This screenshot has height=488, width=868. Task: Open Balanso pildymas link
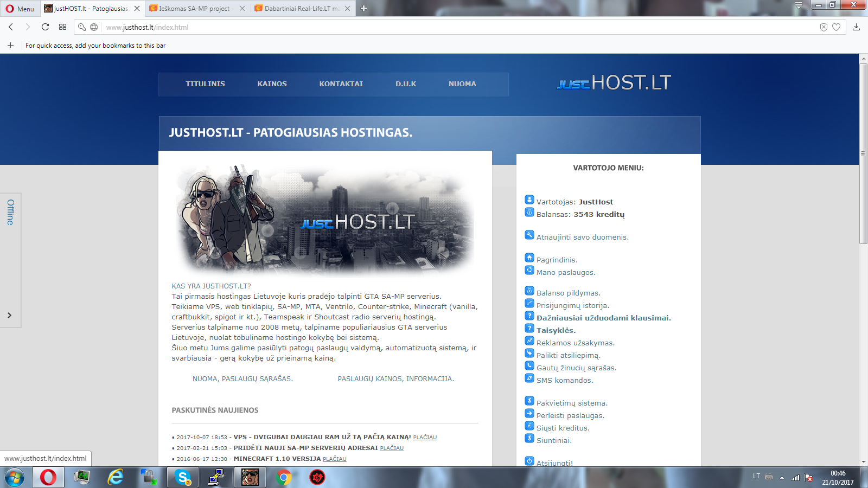point(569,293)
